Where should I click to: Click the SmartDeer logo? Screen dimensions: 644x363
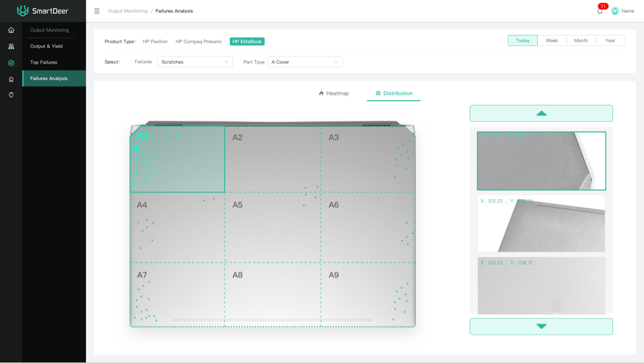[43, 11]
